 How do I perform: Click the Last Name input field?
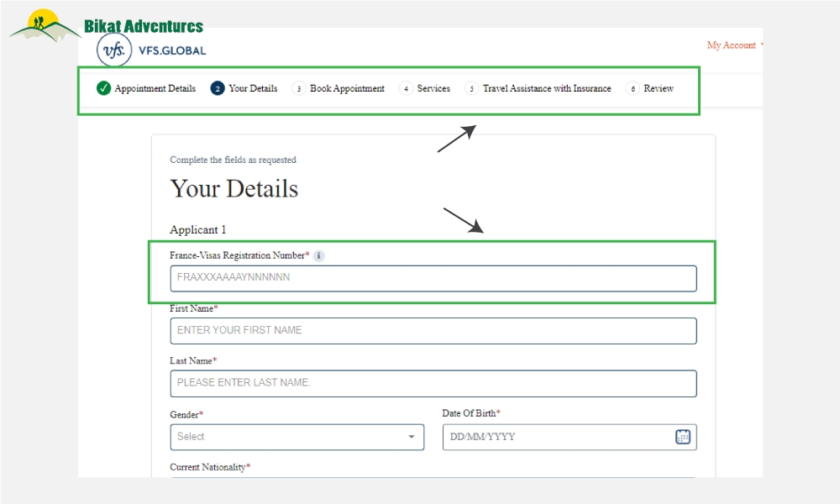pos(433,384)
